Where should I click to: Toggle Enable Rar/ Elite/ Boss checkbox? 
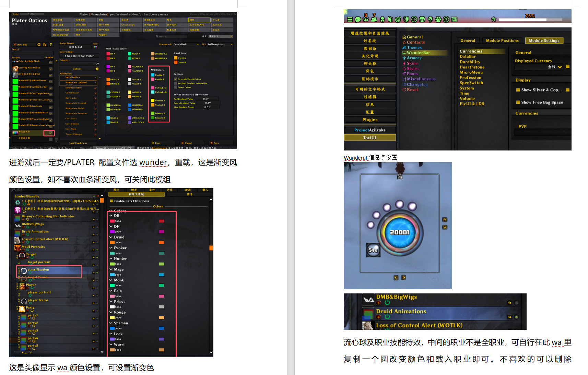point(111,201)
